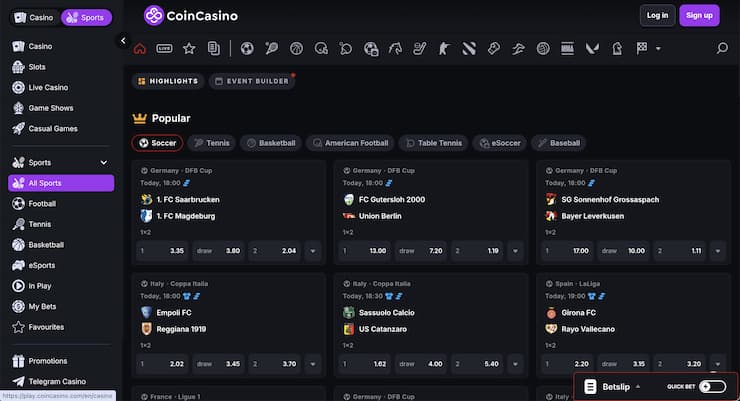The width and height of the screenshot is (740, 401).
Task: Open the LIVE events icon
Action: pos(164,49)
